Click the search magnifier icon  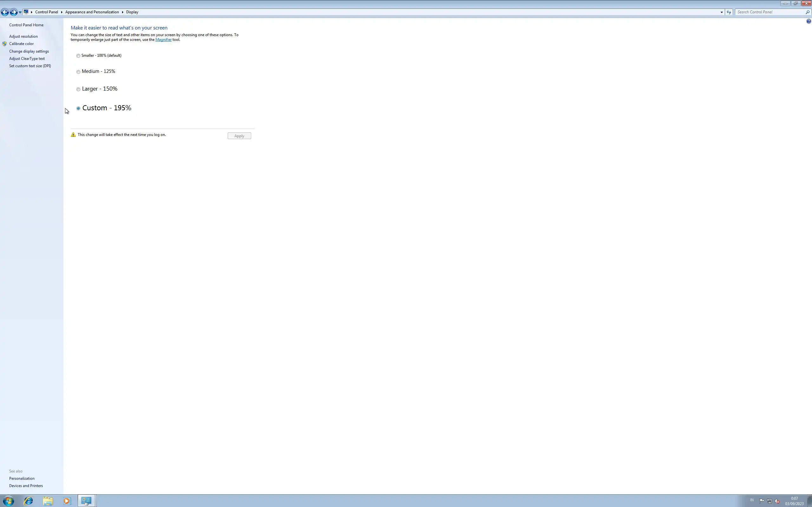tap(807, 12)
